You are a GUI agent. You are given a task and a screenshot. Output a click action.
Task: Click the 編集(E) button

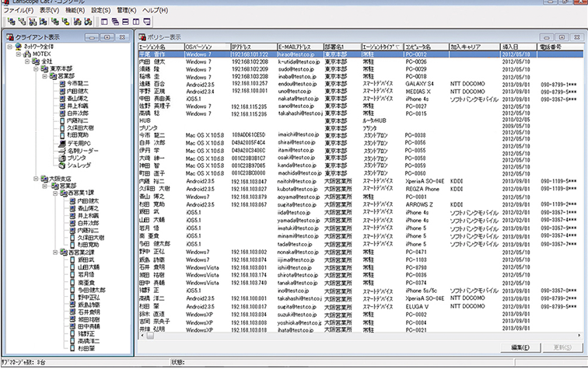coord(520,346)
